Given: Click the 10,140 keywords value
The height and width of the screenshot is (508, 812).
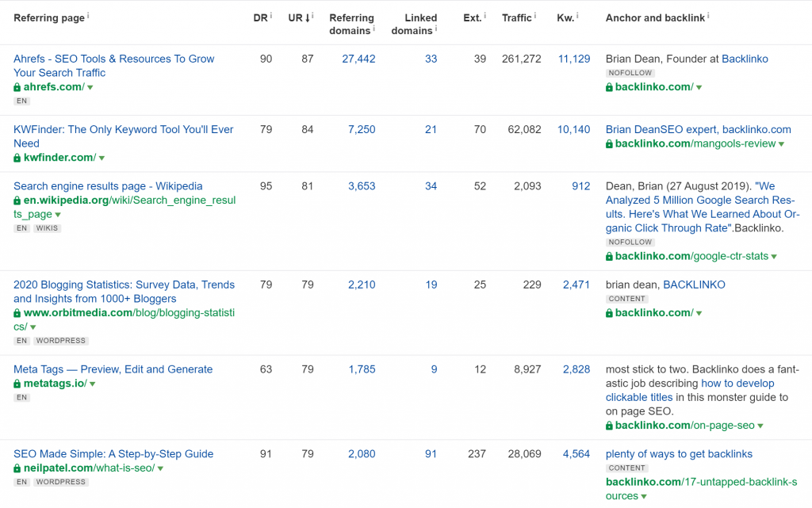Looking at the screenshot, I should (574, 130).
